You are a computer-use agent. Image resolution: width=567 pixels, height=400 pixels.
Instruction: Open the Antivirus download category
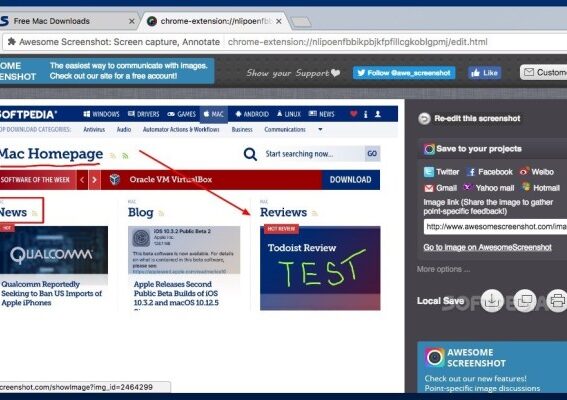(x=94, y=129)
